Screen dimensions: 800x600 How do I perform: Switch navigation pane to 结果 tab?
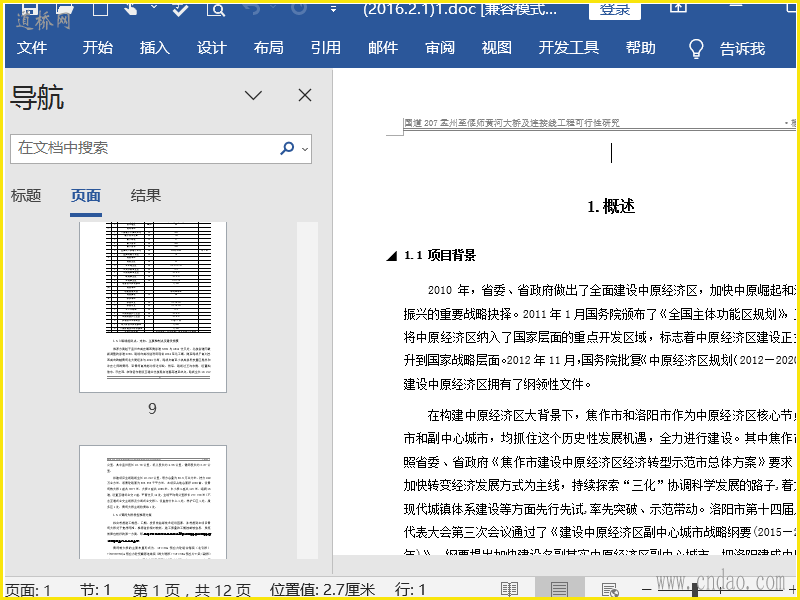click(145, 196)
